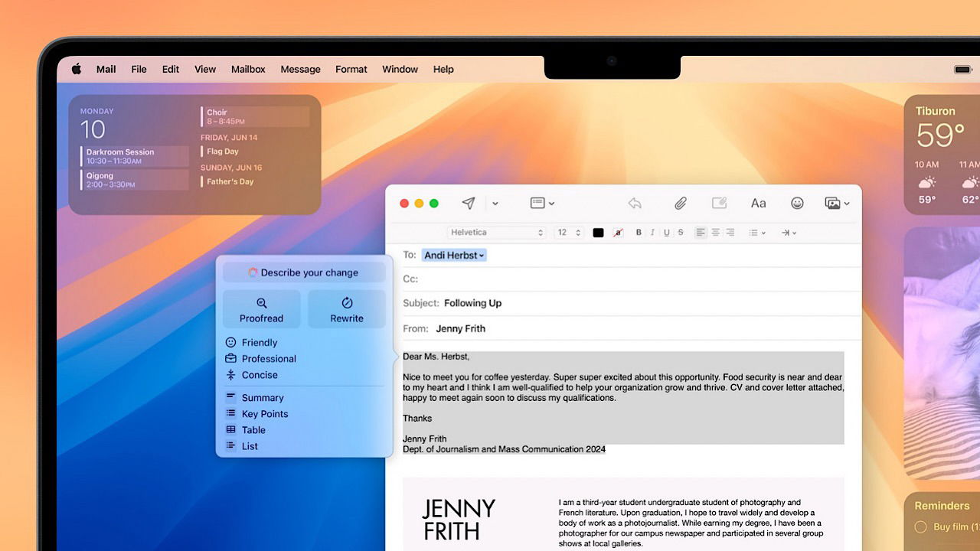
Task: Click the reply arrow icon in toolbar
Action: pos(635,203)
